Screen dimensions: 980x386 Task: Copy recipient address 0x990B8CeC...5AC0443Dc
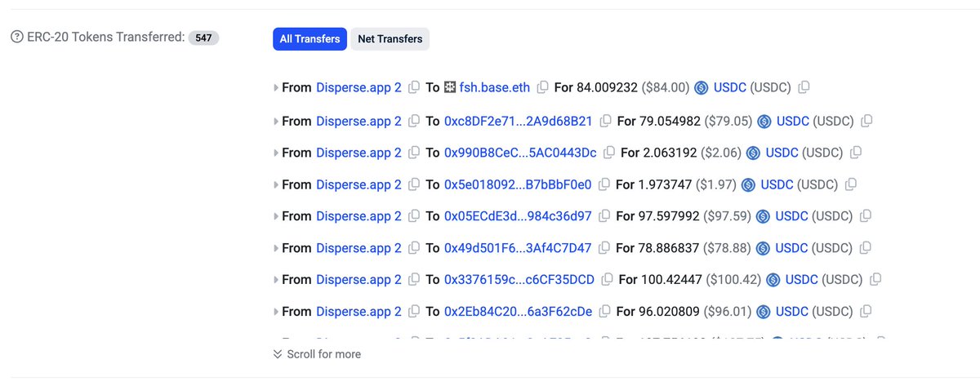pyautogui.click(x=609, y=153)
